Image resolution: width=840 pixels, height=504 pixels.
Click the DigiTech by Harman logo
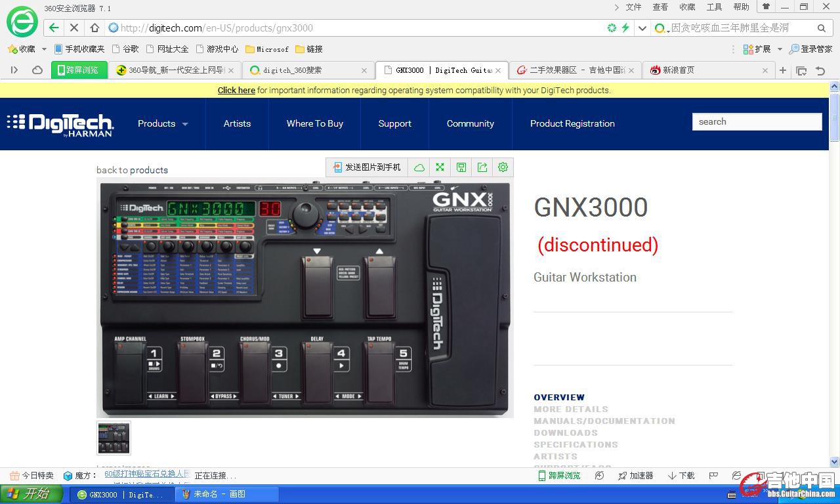click(60, 124)
